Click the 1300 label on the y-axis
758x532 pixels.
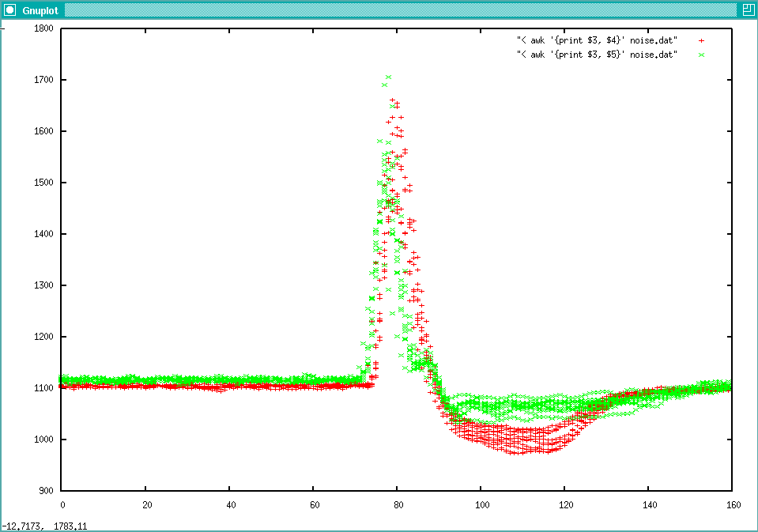pyautogui.click(x=43, y=285)
